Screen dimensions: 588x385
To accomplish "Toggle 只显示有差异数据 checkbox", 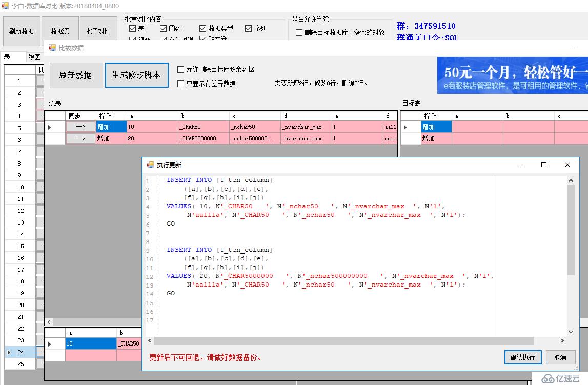I will (x=180, y=84).
